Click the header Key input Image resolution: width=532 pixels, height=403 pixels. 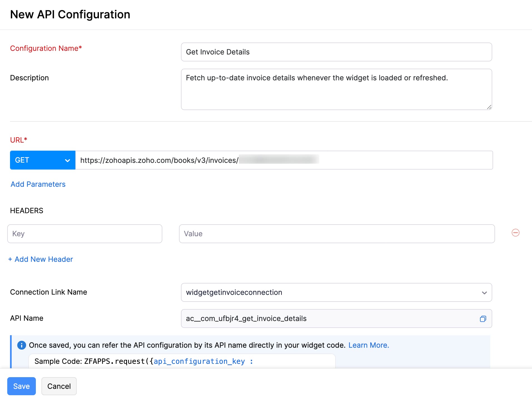click(85, 233)
